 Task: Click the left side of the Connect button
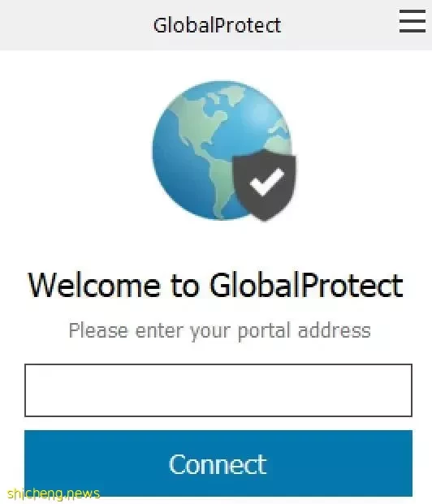(64, 463)
